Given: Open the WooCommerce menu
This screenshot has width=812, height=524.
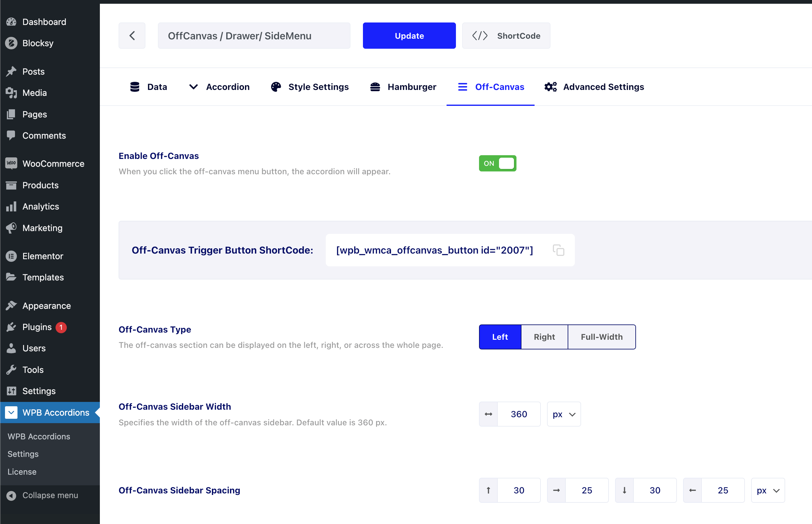Looking at the screenshot, I should pyautogui.click(x=53, y=164).
